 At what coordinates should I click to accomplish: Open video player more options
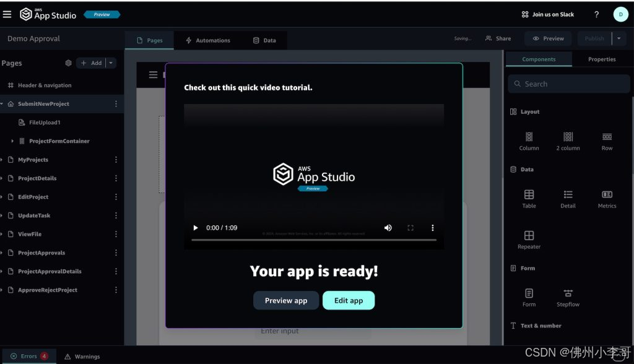pyautogui.click(x=433, y=228)
